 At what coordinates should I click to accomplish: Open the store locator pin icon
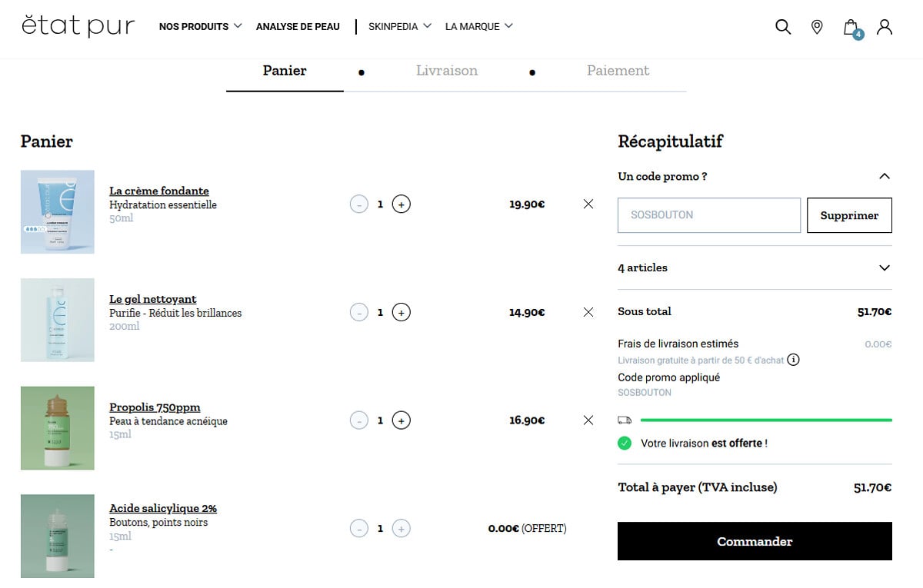(817, 27)
